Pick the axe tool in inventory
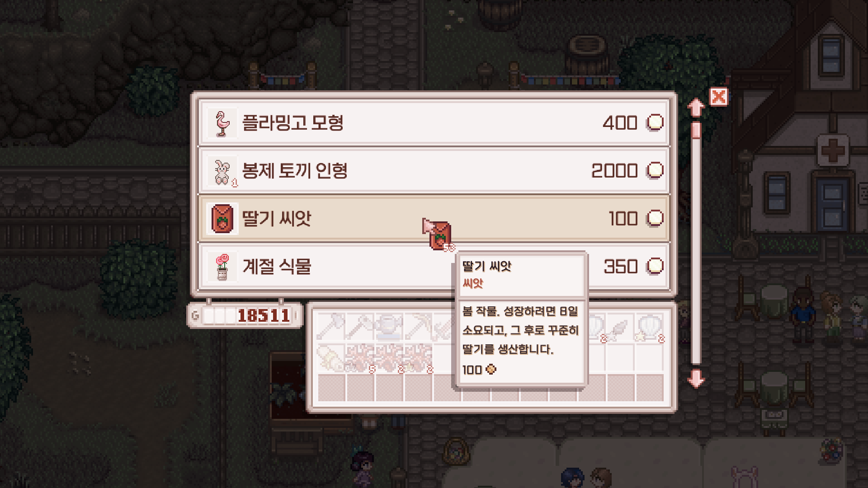Screen dimensions: 868x488 pos(360,326)
